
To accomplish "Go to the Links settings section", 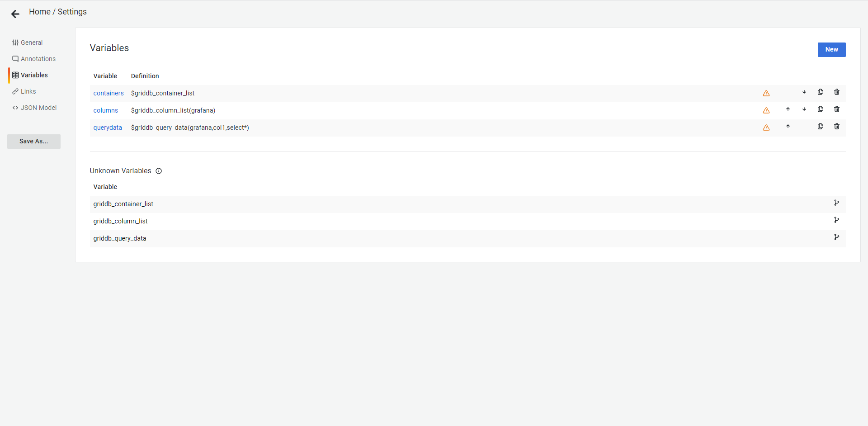I will [x=28, y=91].
